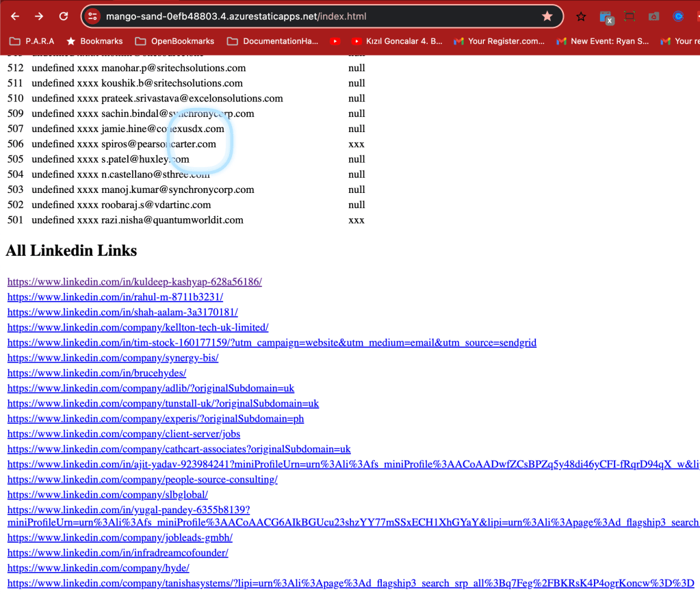Open the jobleads-gmbh company link
Screen dimensions: 700x594
pos(120,537)
